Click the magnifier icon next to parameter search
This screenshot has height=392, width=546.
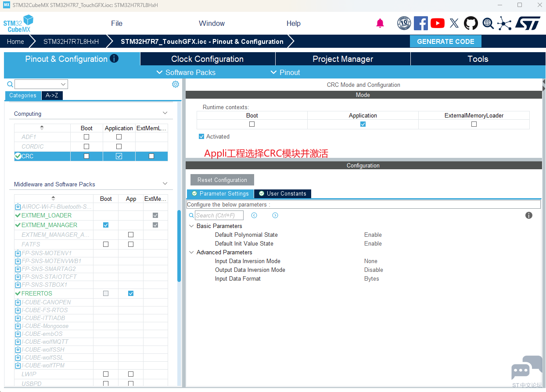pos(191,215)
